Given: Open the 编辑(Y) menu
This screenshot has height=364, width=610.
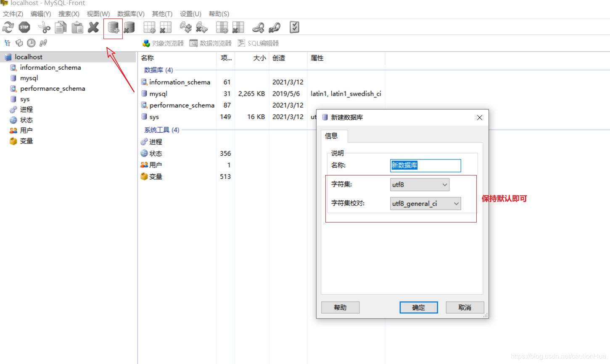Looking at the screenshot, I should tap(41, 14).
